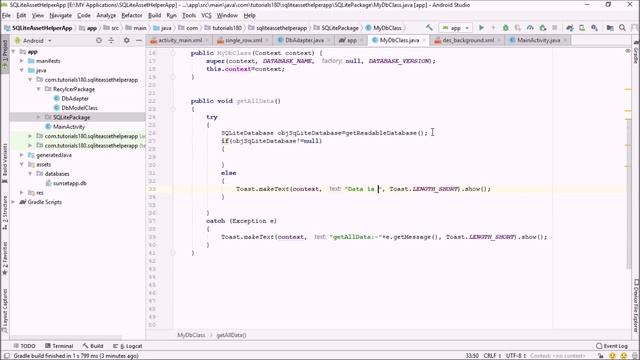Close the MyDbClass.java tab
This screenshot has height=360, width=640.
tap(424, 40)
